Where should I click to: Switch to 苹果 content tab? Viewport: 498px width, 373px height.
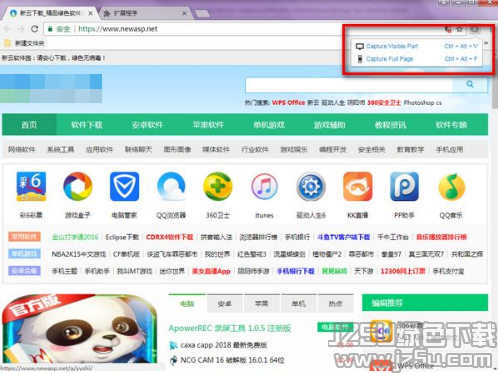pyautogui.click(x=262, y=304)
